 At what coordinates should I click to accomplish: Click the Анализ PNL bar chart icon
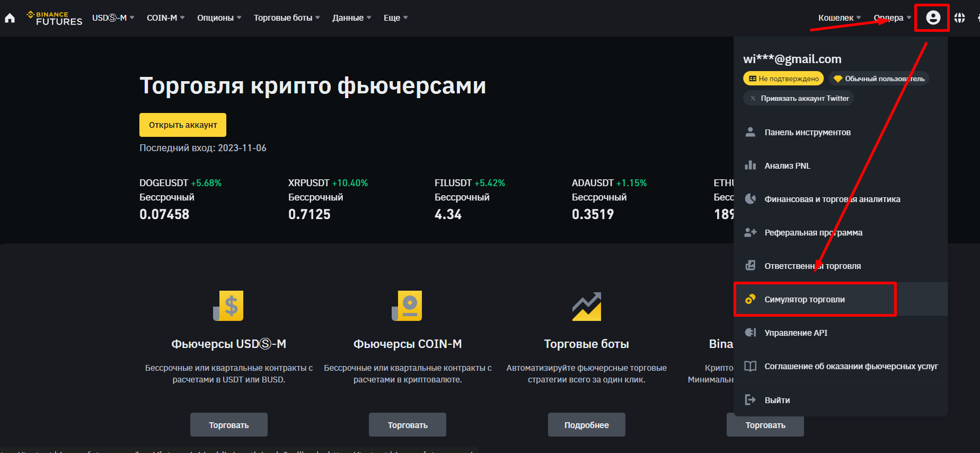750,165
